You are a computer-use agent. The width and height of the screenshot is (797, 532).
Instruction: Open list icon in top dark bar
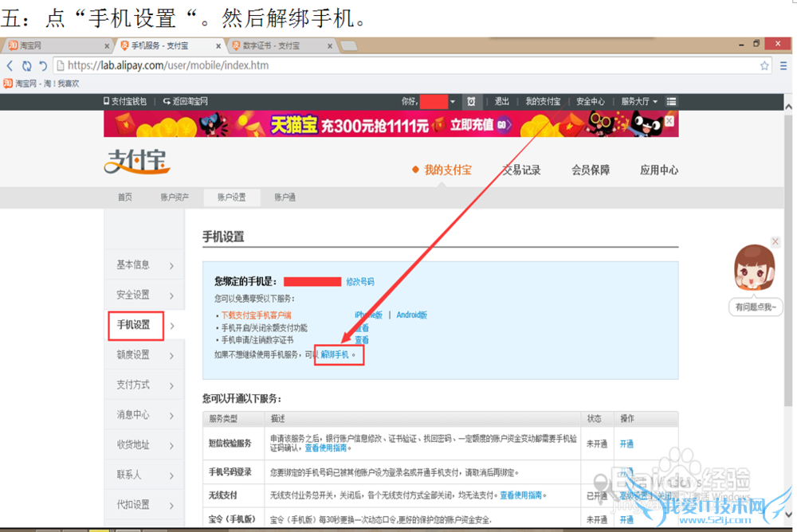coord(671,102)
